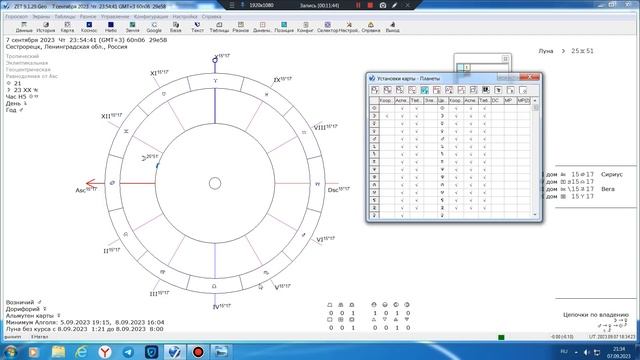
Task: Open Internet Explorer from the taskbar
Action: point(81,352)
